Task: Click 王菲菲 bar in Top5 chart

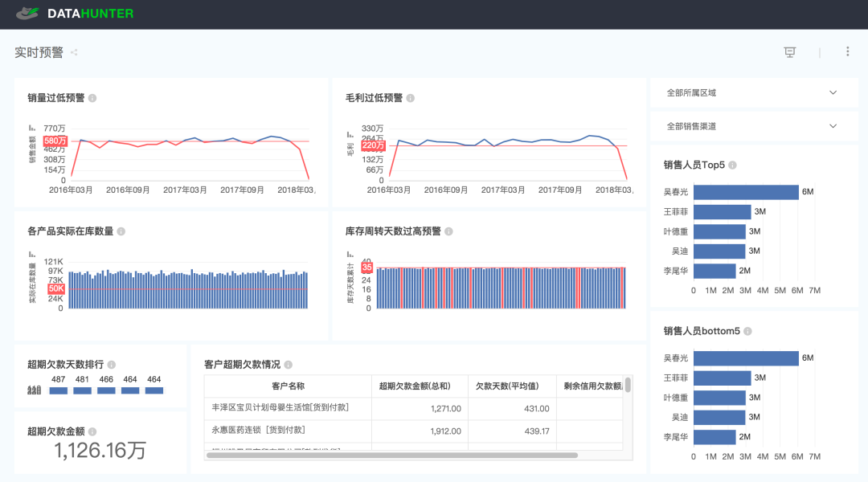Action: tap(722, 212)
